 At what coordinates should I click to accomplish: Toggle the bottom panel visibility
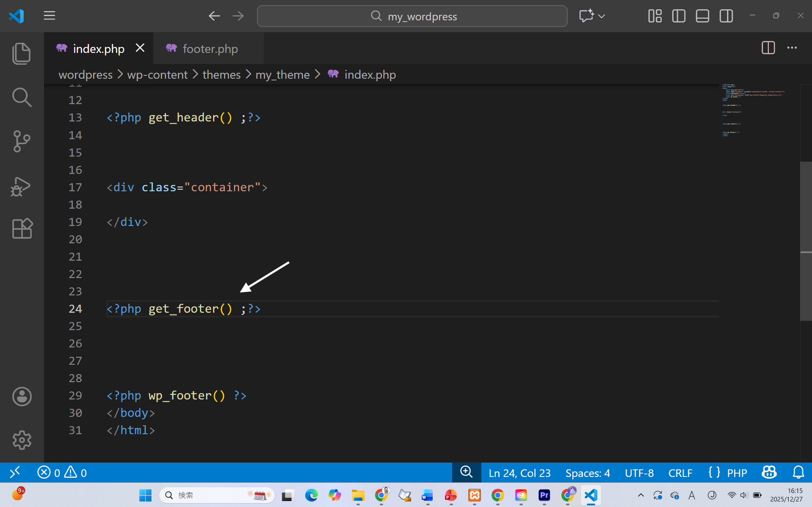tap(702, 16)
